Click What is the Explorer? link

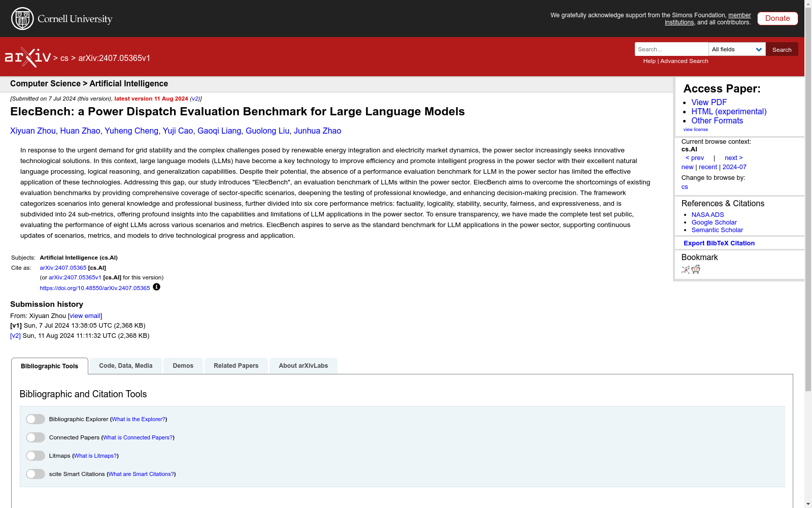[x=139, y=419]
